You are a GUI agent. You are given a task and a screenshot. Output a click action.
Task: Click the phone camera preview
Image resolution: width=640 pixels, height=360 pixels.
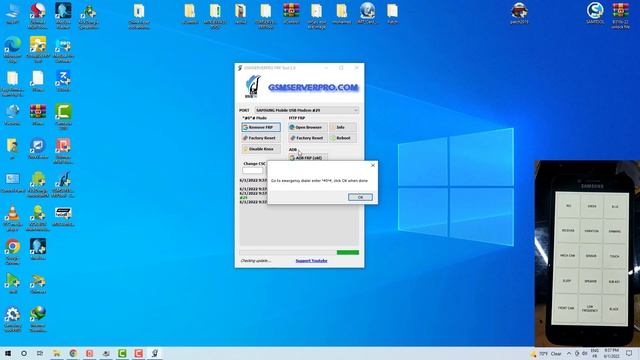[x=587, y=253]
